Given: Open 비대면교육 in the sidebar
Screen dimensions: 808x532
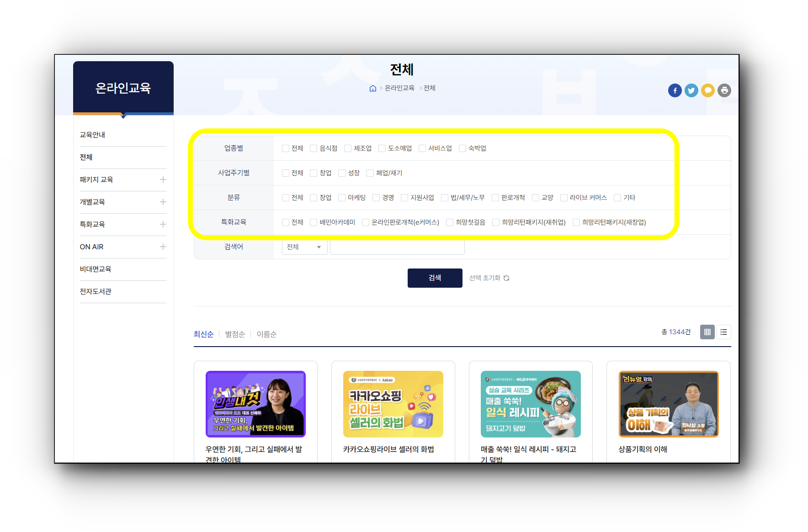Looking at the screenshot, I should point(96,269).
